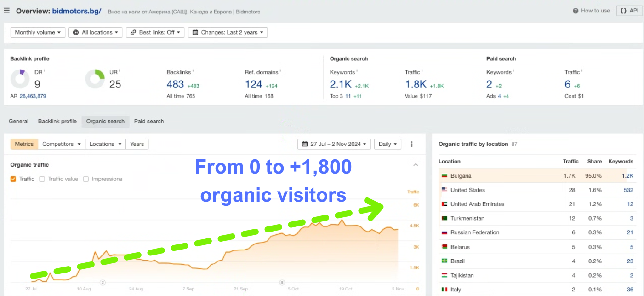Expand the Changes: Last 2 years dropdown
Image resolution: width=644 pixels, height=296 pixels.
228,32
